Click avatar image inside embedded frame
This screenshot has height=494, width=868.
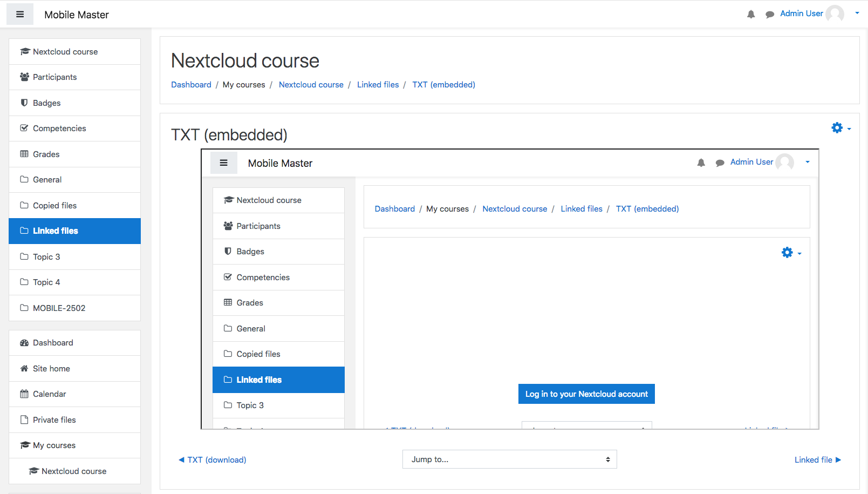pos(784,162)
